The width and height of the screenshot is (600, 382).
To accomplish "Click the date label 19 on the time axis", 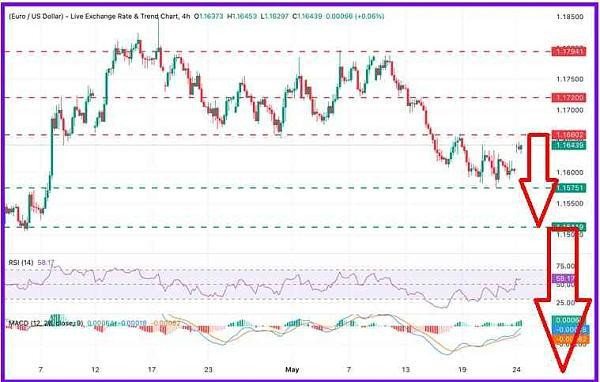I will point(462,370).
